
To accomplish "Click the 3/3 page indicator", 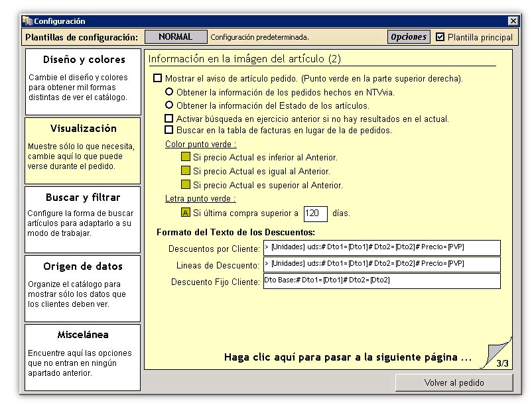I will click(x=502, y=363).
